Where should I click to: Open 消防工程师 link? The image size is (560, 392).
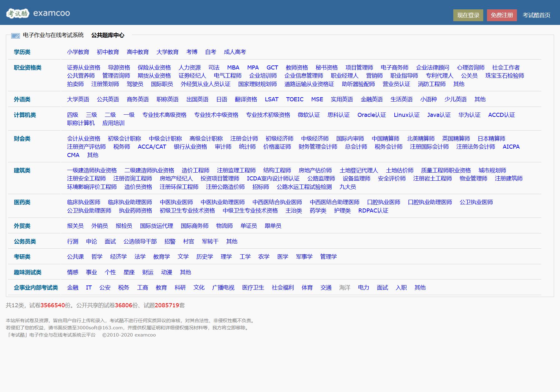pyautogui.click(x=432, y=84)
